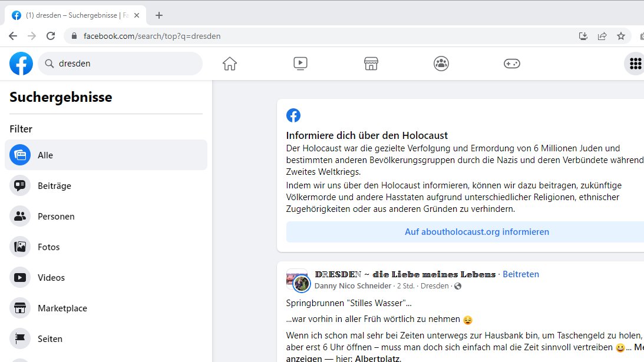644x362 pixels.
Task: Open Danny Nico Schneider's profile
Action: coord(353,285)
